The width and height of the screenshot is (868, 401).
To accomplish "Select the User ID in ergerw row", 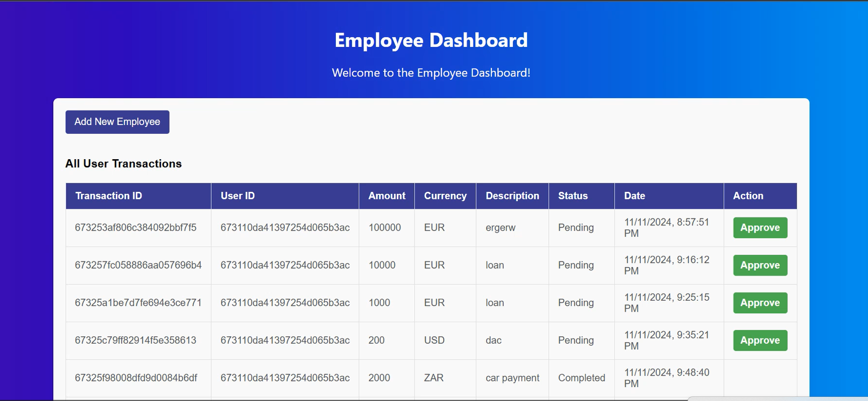I will [x=285, y=228].
